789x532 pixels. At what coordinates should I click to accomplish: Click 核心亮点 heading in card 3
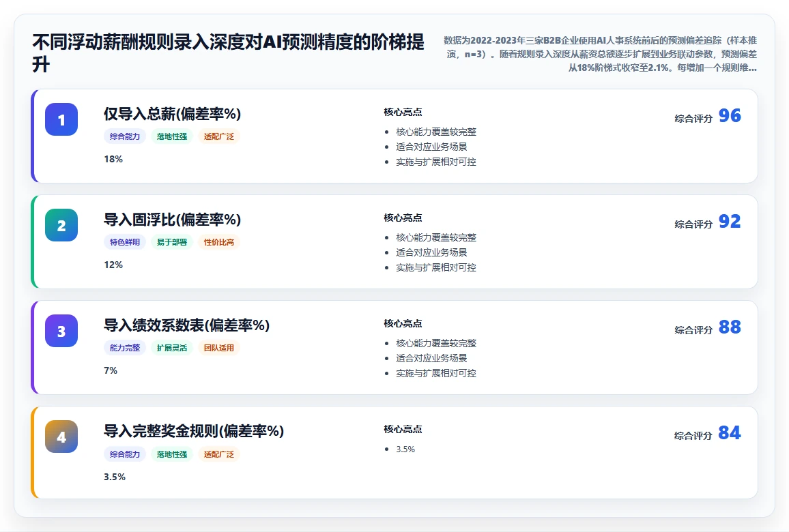[x=403, y=323]
